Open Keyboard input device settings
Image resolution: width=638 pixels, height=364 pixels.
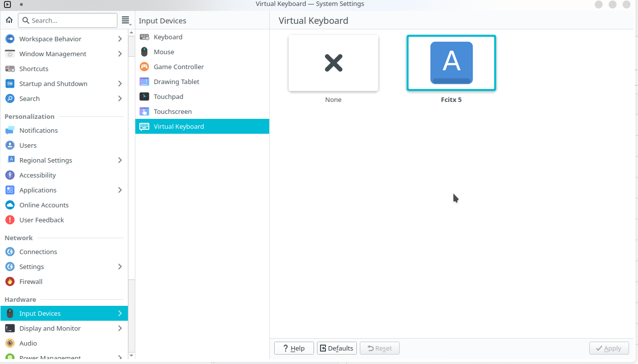[x=168, y=37]
